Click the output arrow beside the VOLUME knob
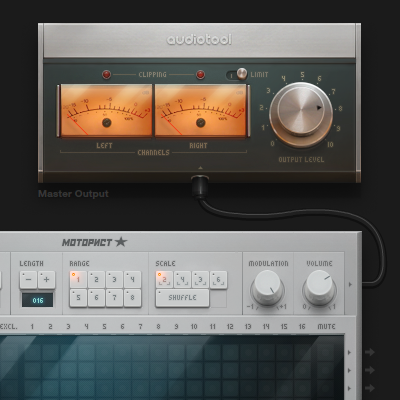 [350, 284]
